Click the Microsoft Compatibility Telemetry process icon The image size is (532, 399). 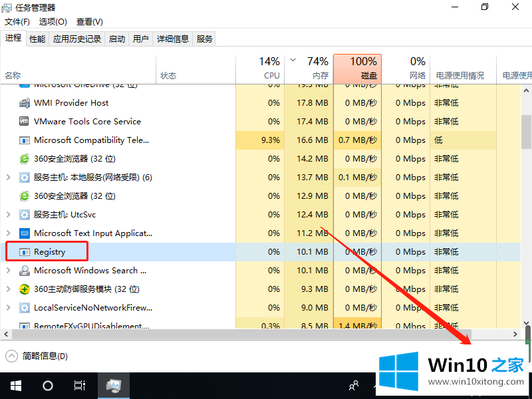(24, 140)
